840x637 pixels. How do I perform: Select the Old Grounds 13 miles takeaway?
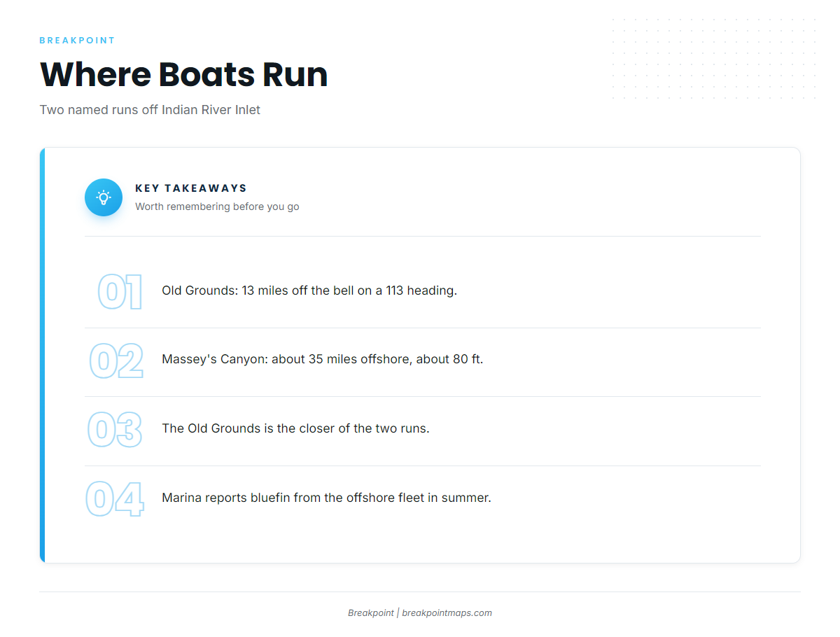coord(309,290)
